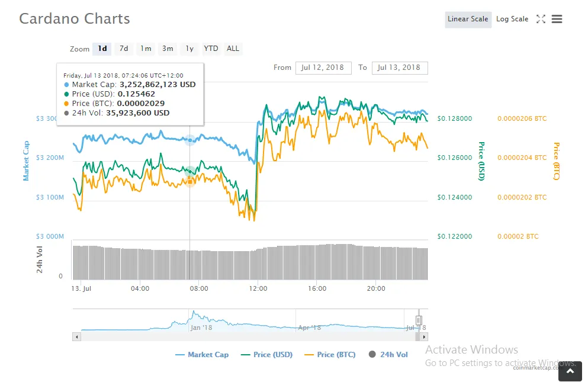Select 1d zoom range
Viewport: 588px width, 382px height.
[x=102, y=49]
